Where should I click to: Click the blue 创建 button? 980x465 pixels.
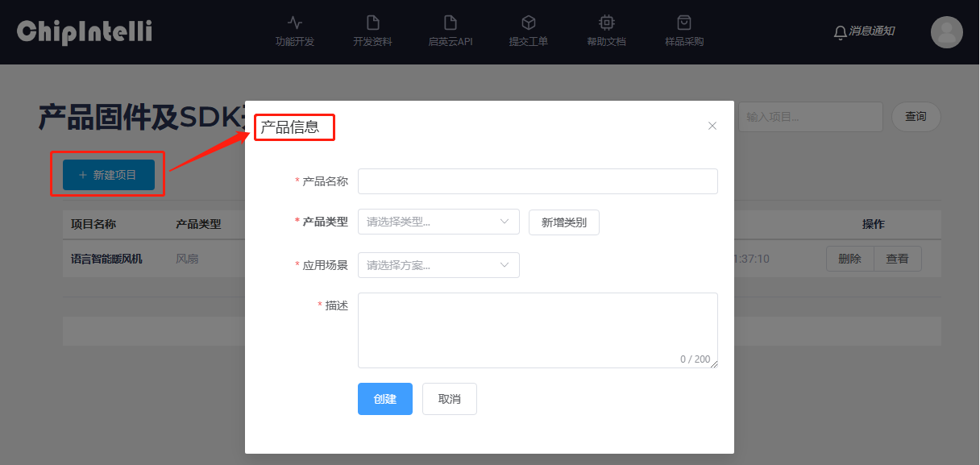coord(385,399)
